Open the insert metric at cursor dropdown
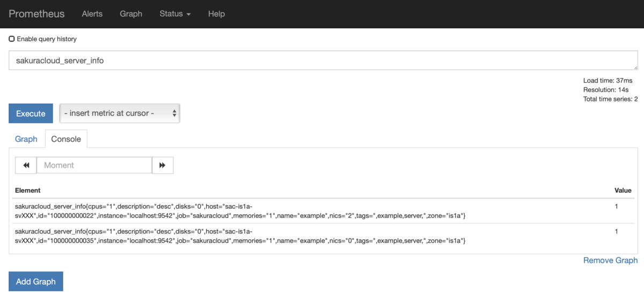This screenshot has width=644, height=306. (120, 113)
